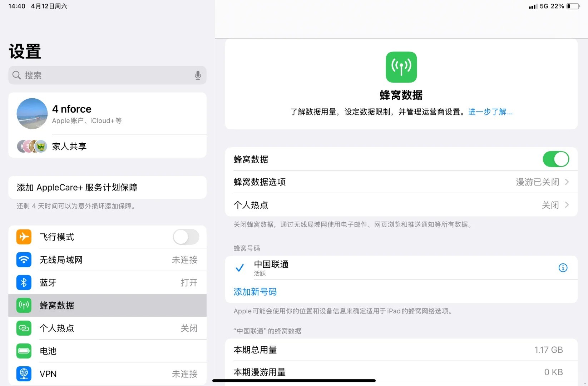The width and height of the screenshot is (588, 386).
Task: Click the Personal Hotspot chain icon
Action: [24, 328]
